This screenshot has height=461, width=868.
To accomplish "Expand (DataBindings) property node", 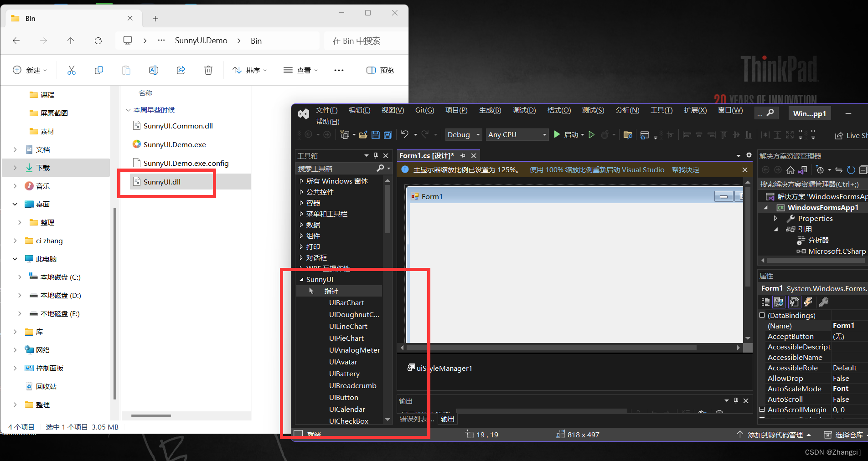I will click(x=762, y=315).
